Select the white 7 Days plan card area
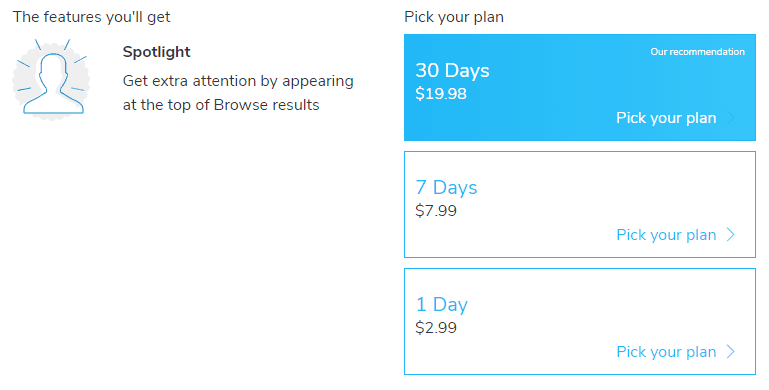769x390 pixels. 580,204
